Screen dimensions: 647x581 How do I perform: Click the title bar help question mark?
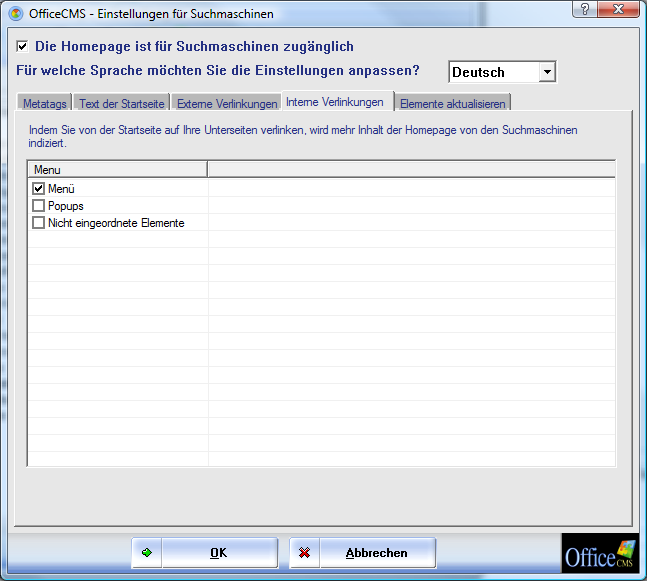click(584, 9)
